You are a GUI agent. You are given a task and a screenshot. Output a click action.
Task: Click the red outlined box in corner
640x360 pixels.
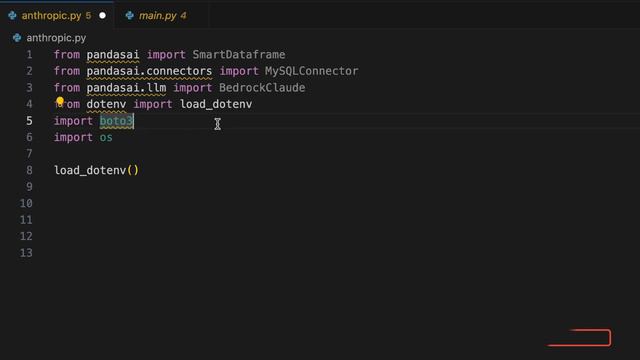click(580, 338)
